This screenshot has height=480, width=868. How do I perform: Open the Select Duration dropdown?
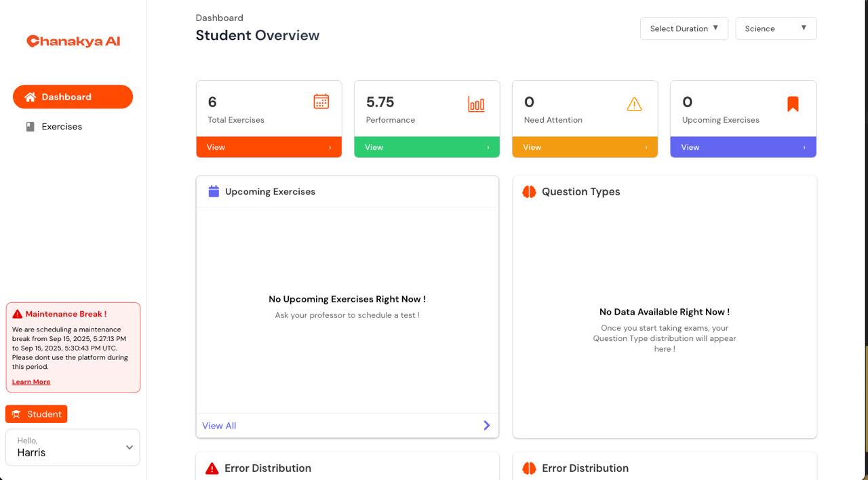click(x=684, y=28)
